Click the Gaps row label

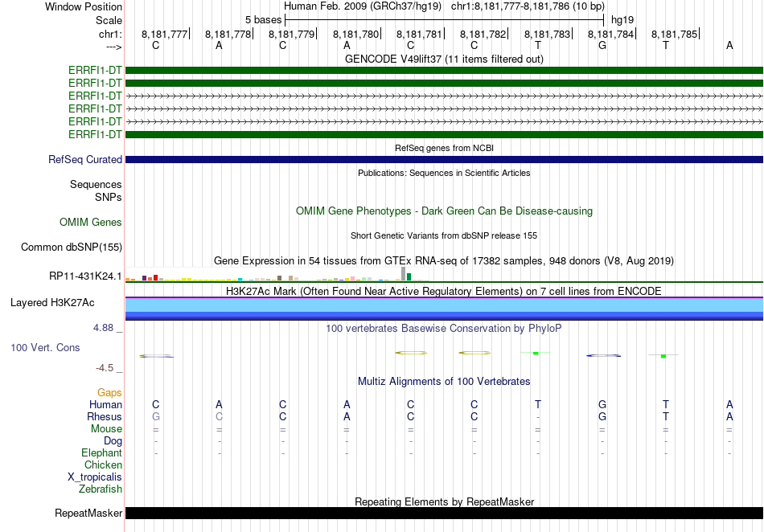pos(109,392)
